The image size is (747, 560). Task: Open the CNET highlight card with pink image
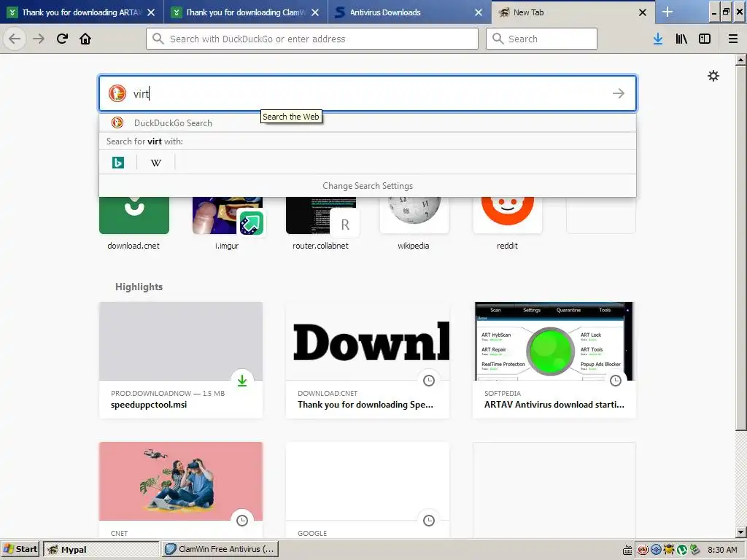point(181,490)
